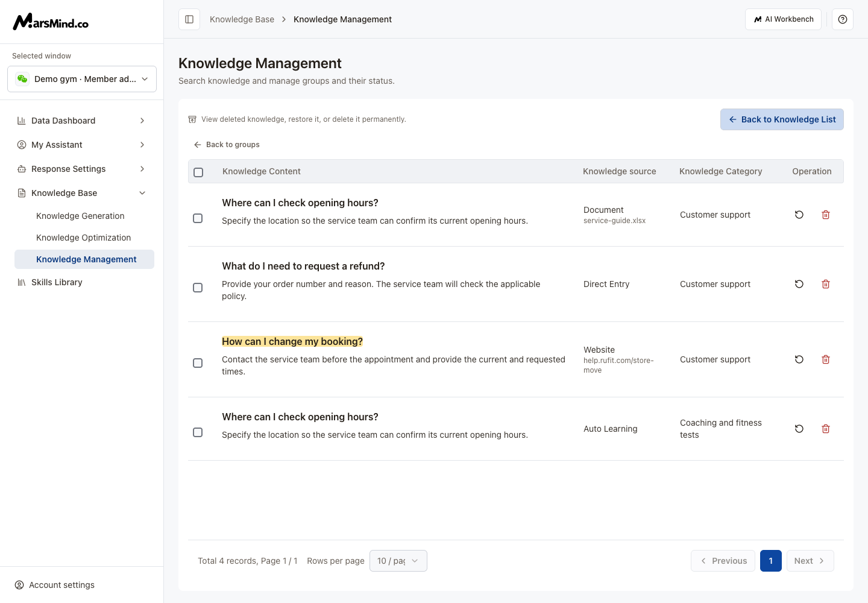Open Account settings at the sidebar bottom
Screen dimensions: 868x603
click(55, 585)
